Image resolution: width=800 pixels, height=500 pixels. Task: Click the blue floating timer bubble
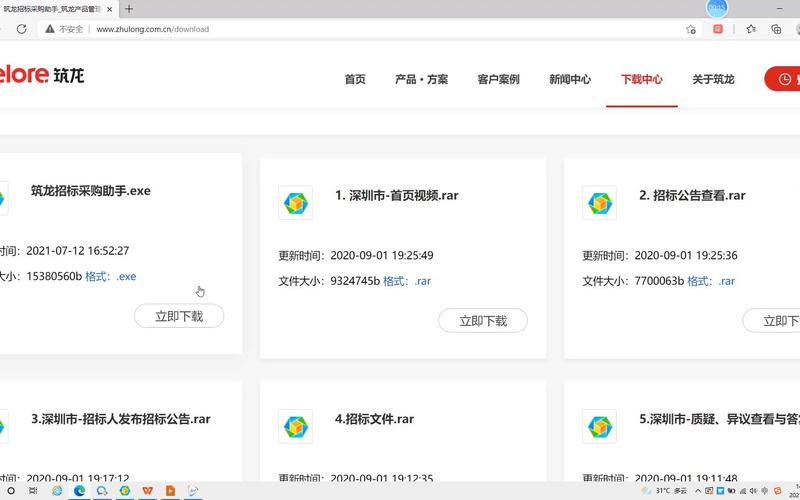717,8
